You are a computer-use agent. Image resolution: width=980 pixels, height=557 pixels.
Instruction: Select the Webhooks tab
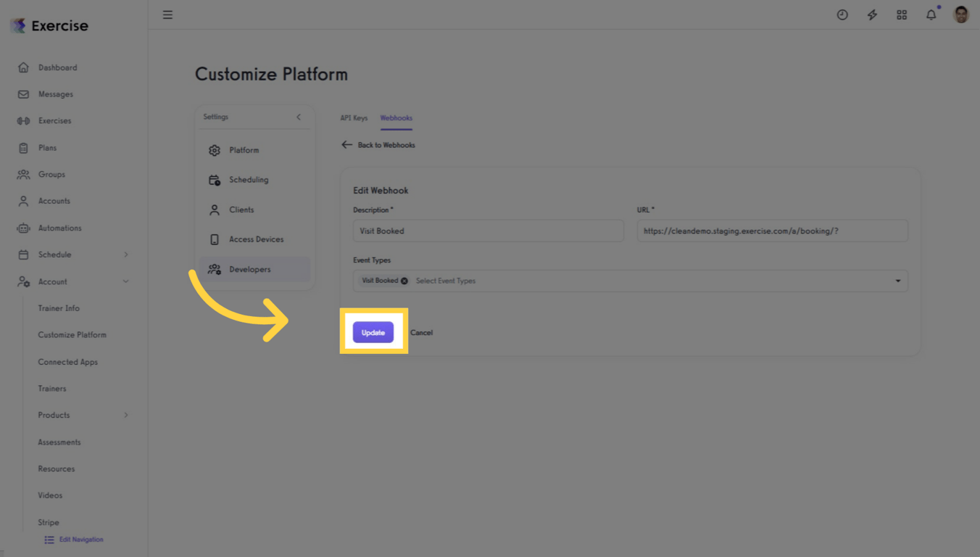coord(396,117)
